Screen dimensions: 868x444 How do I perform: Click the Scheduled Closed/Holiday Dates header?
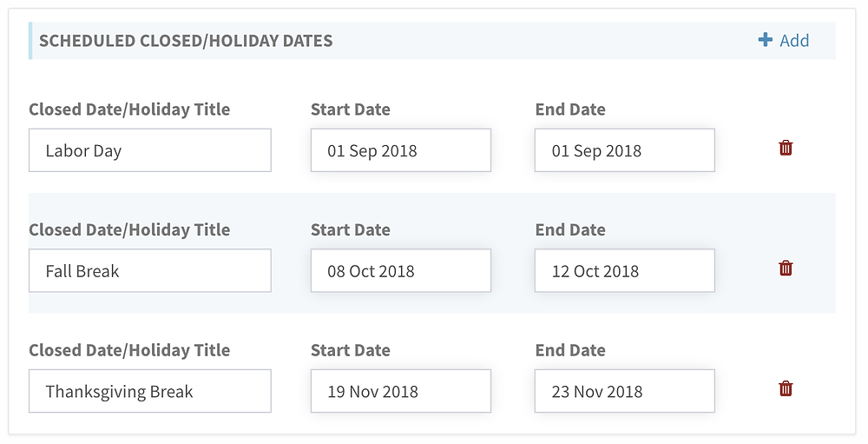coord(186,41)
